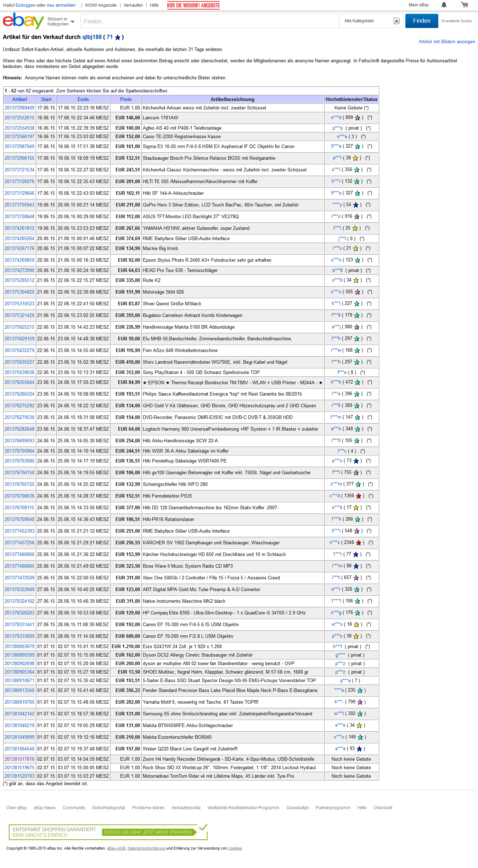Click yellow star beside e***4 (17)
Image resolution: width=478 pixels, height=868 pixels.
coord(356,508)
